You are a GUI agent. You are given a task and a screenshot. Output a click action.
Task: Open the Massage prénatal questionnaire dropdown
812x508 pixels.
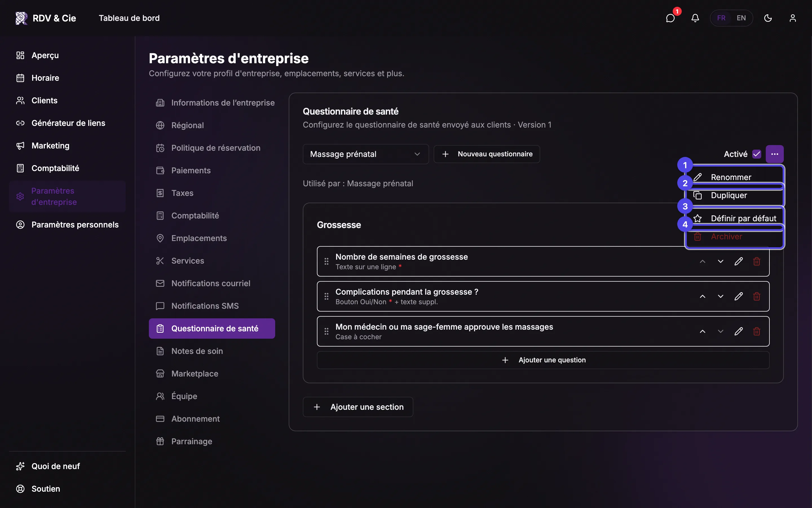point(366,154)
